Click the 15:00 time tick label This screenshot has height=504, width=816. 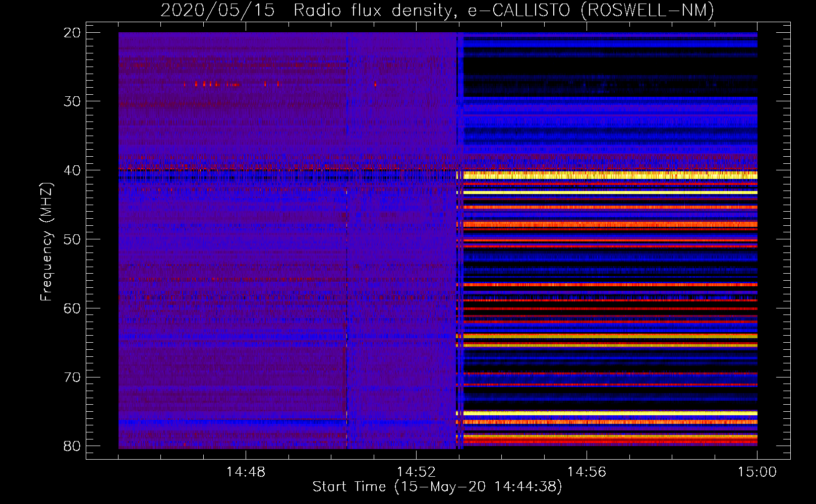[757, 472]
